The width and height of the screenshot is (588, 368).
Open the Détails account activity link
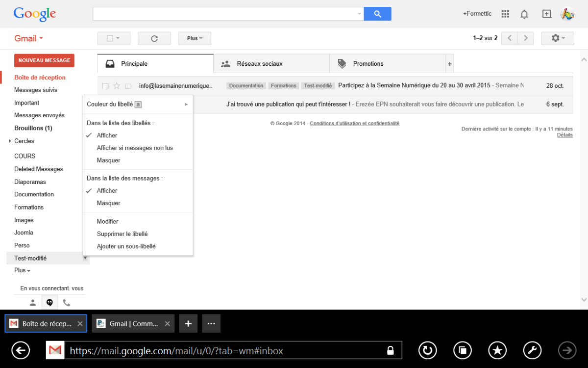pos(565,135)
